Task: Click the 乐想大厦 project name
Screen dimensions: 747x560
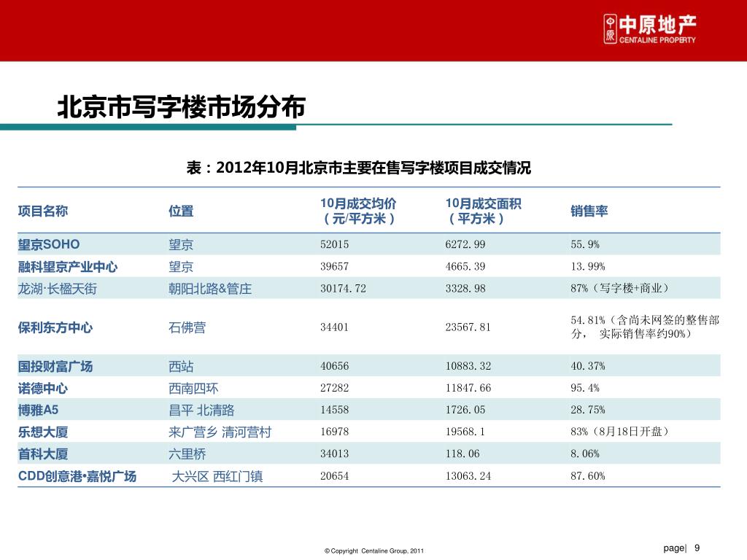Action: click(x=43, y=432)
